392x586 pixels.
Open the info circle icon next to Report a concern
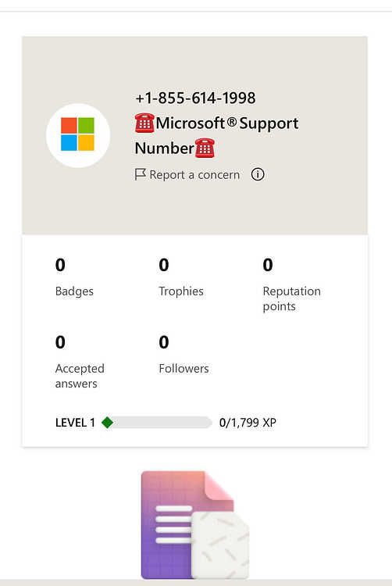258,174
